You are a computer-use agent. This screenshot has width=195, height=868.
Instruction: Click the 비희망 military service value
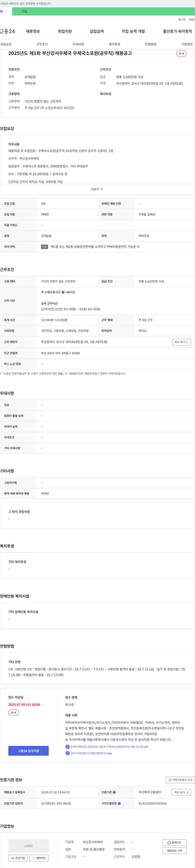tap(45, 494)
